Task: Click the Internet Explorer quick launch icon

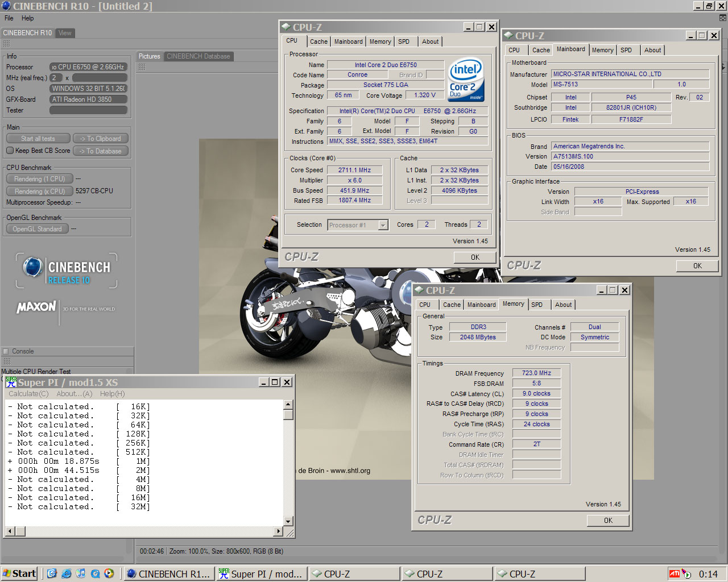Action: click(x=67, y=573)
